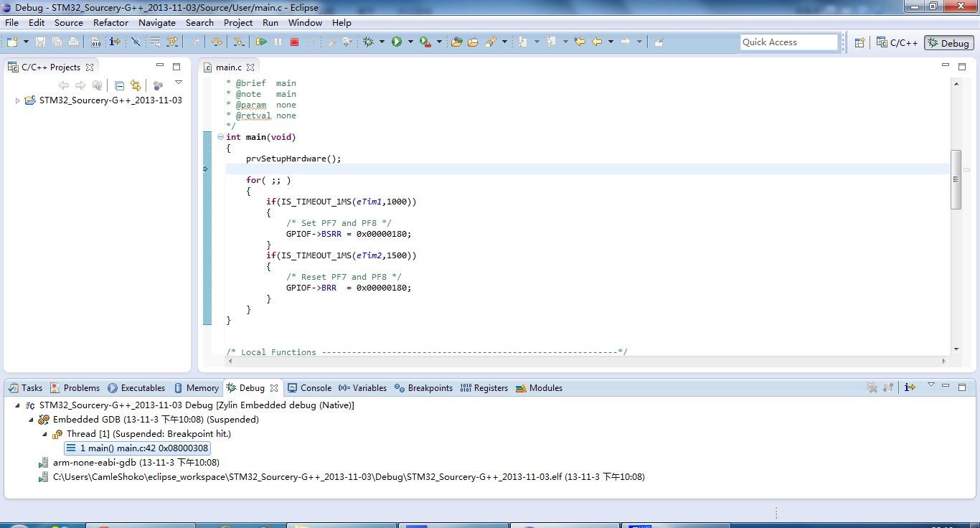Remove all terminated launches in Debug view

coord(870,387)
